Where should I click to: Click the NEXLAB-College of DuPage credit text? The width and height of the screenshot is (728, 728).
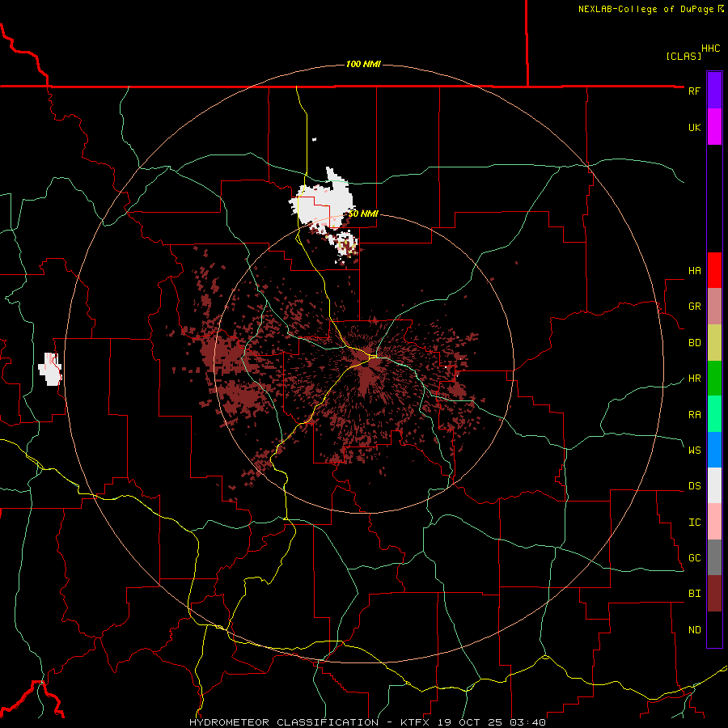point(645,9)
